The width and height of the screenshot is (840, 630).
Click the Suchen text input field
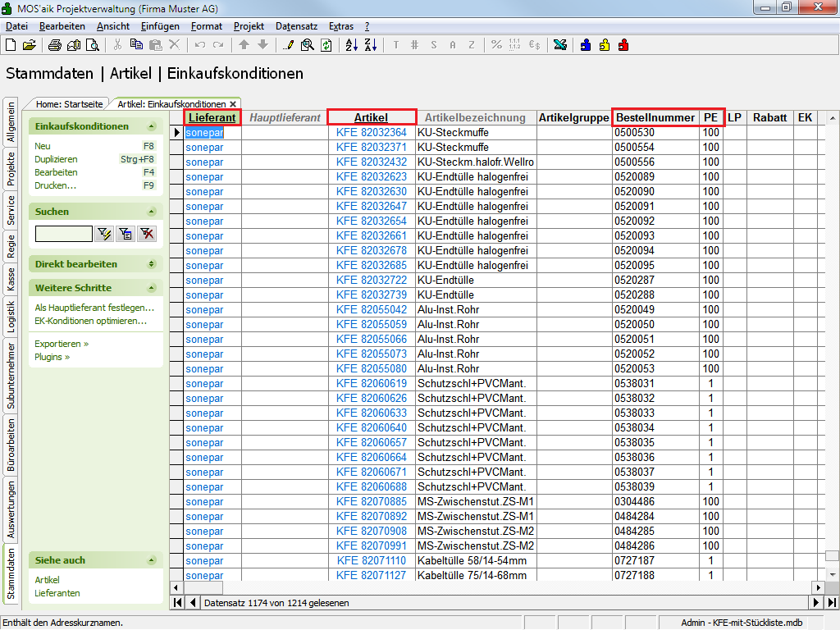click(x=64, y=235)
